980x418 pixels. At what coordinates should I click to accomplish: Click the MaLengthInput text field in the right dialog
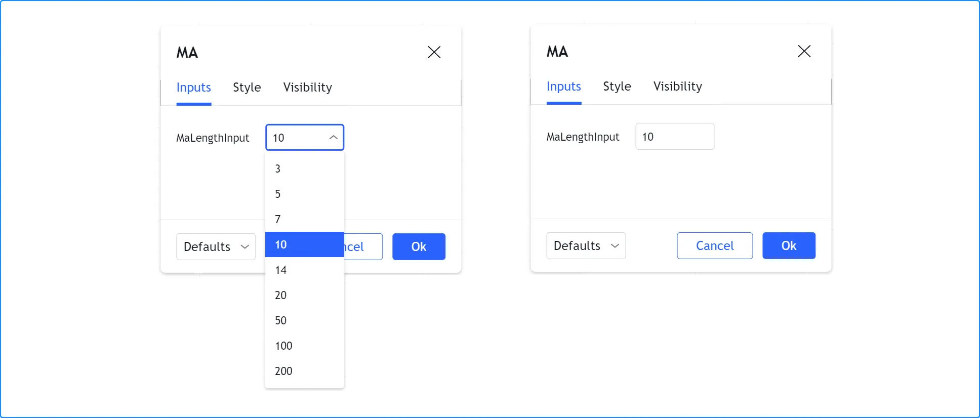click(x=674, y=137)
